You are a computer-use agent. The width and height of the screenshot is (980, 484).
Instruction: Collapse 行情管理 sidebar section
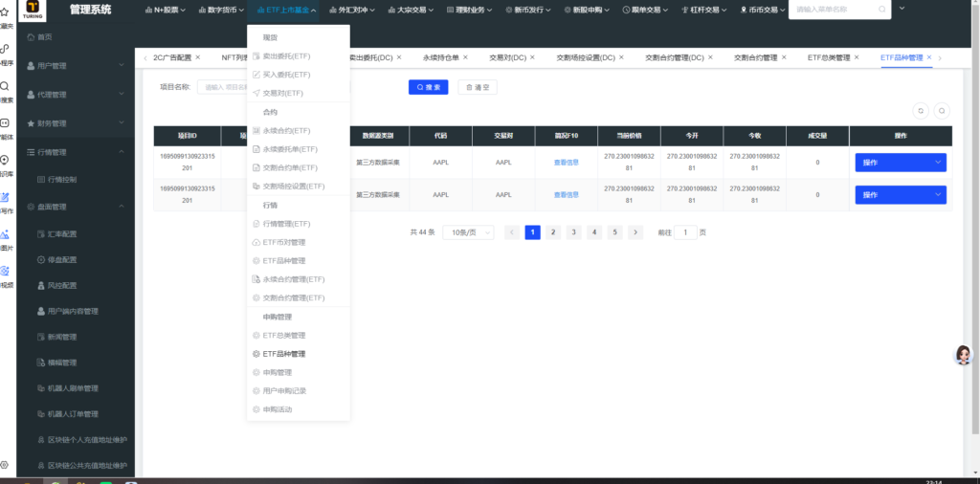(x=75, y=152)
